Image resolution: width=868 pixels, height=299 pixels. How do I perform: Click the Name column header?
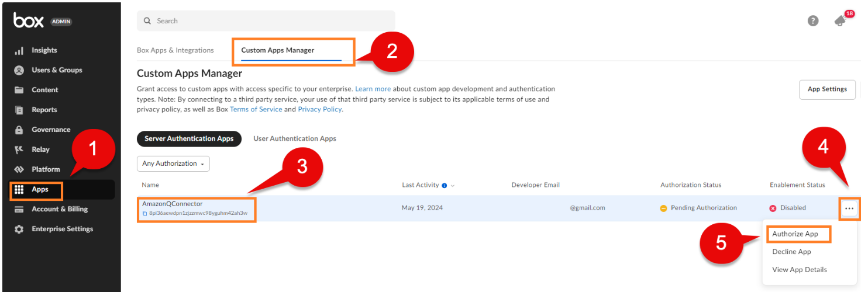[x=150, y=185]
